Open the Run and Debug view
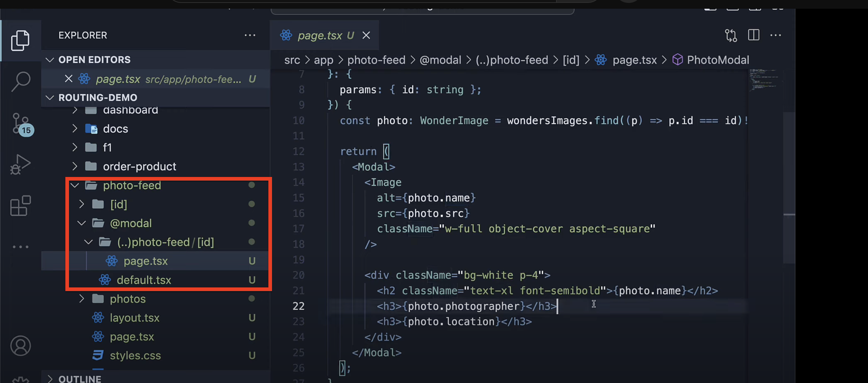Viewport: 868px width, 383px height. pyautogui.click(x=20, y=165)
